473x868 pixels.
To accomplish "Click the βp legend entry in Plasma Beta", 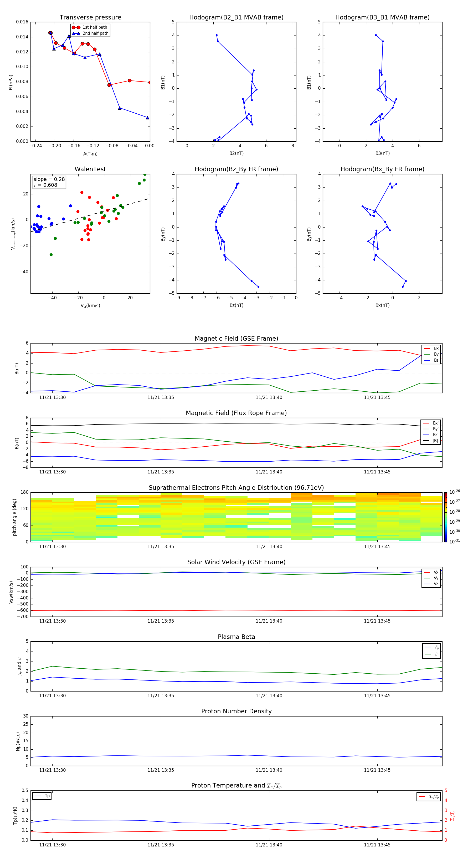I will [x=431, y=647].
